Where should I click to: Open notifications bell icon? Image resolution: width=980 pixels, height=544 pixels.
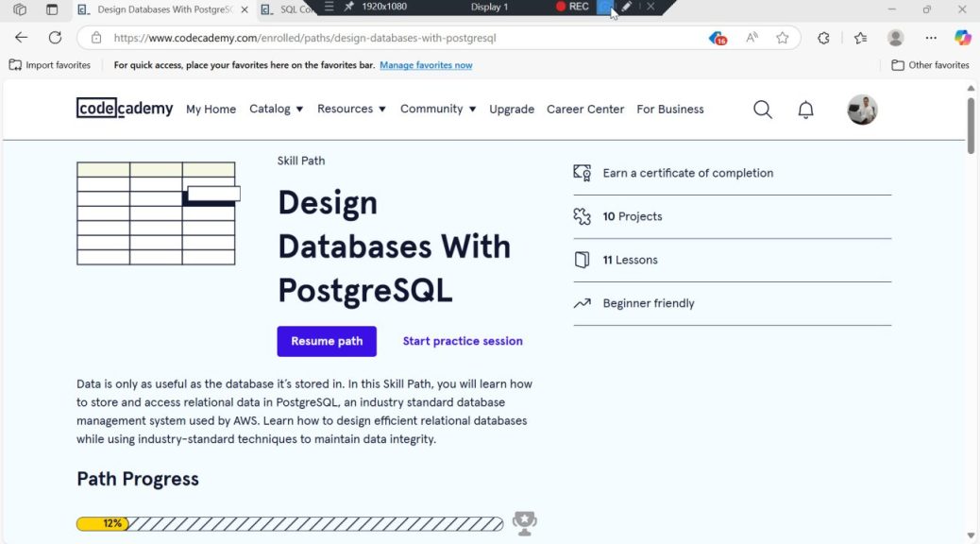[x=805, y=110]
